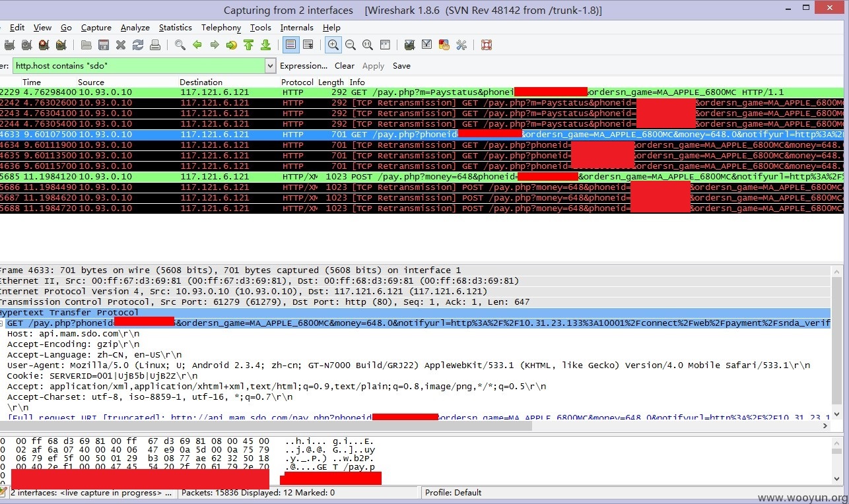Restart the running live capture

[61, 45]
